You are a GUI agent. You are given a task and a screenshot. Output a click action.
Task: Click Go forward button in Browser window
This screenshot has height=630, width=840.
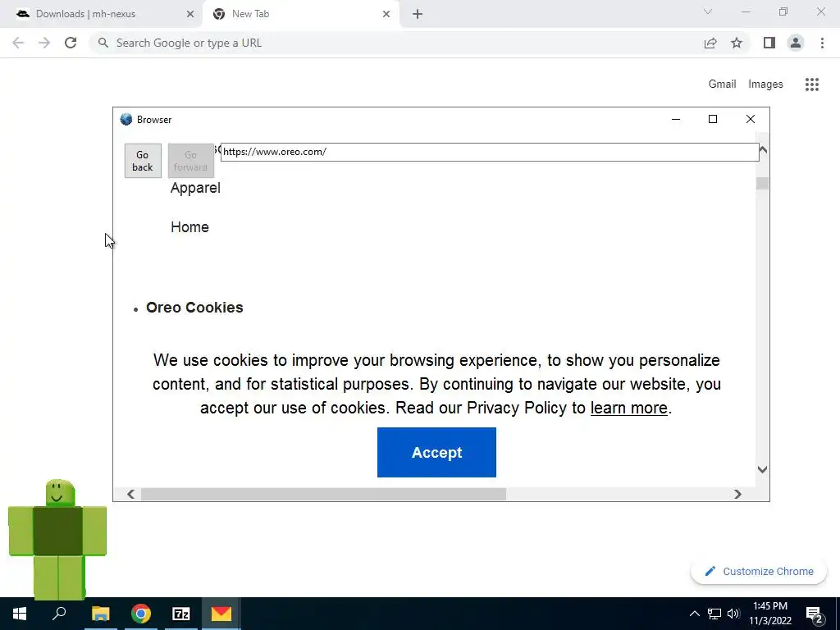pos(190,161)
